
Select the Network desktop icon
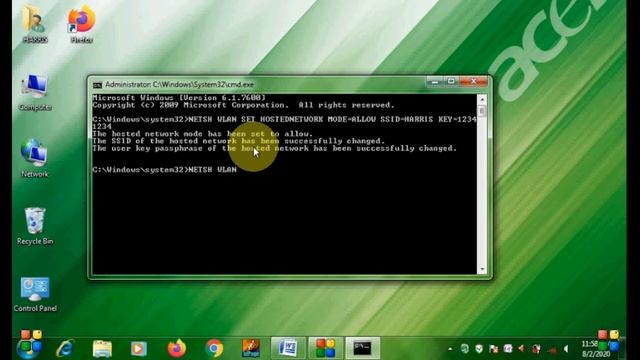point(35,158)
